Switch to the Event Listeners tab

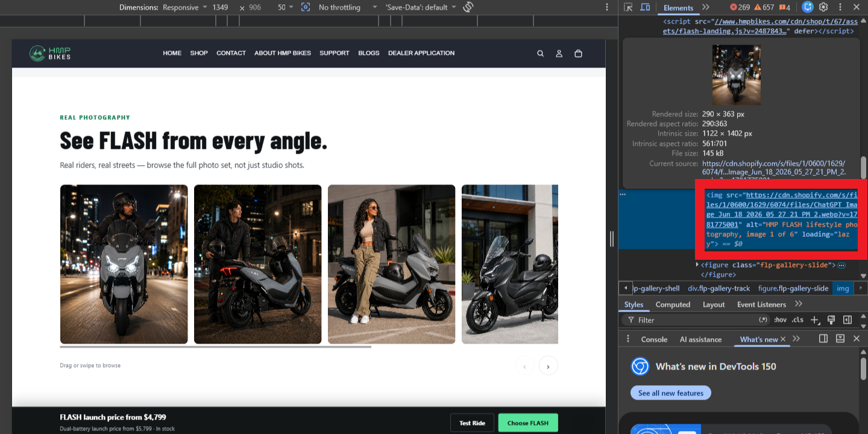(x=761, y=304)
